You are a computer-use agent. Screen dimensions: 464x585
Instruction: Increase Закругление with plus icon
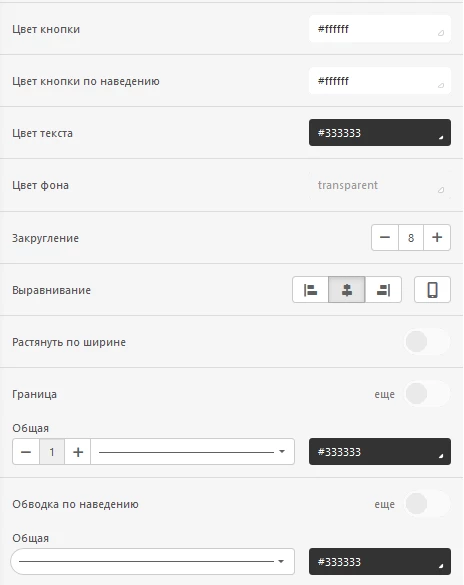[437, 237]
